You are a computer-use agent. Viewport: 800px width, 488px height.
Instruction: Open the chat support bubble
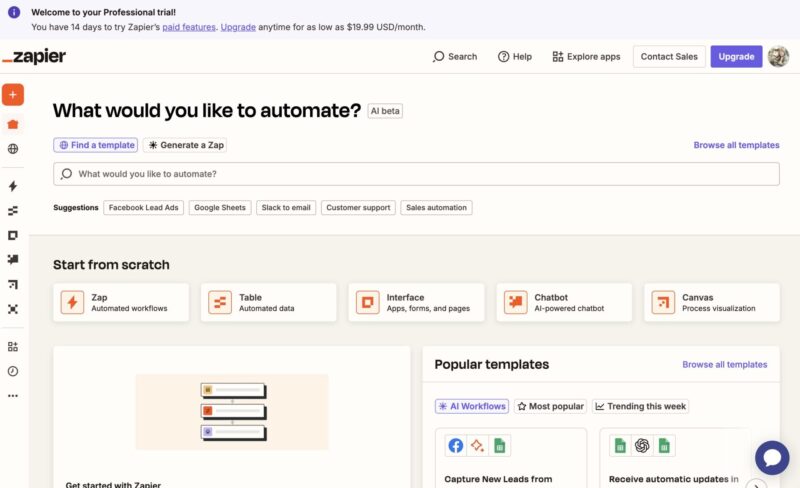[x=772, y=458]
